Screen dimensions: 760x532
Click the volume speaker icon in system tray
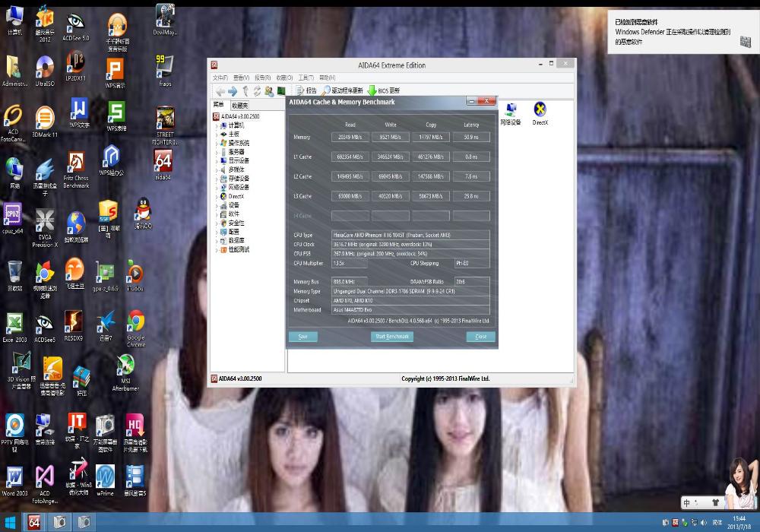click(703, 522)
